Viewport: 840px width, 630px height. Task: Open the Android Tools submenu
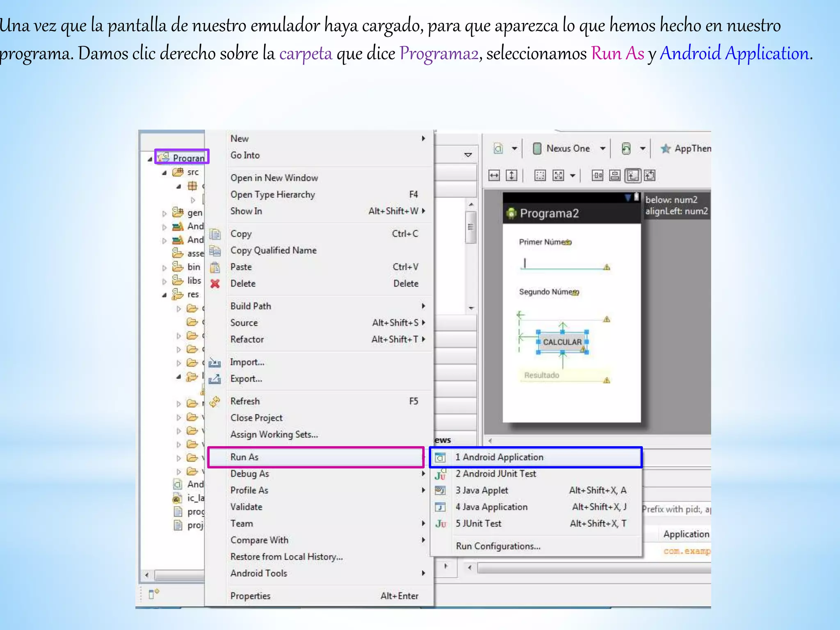[319, 573]
